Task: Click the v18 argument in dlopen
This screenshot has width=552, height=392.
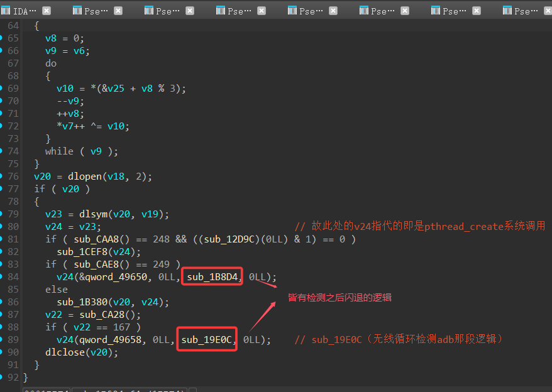Action: [116, 177]
